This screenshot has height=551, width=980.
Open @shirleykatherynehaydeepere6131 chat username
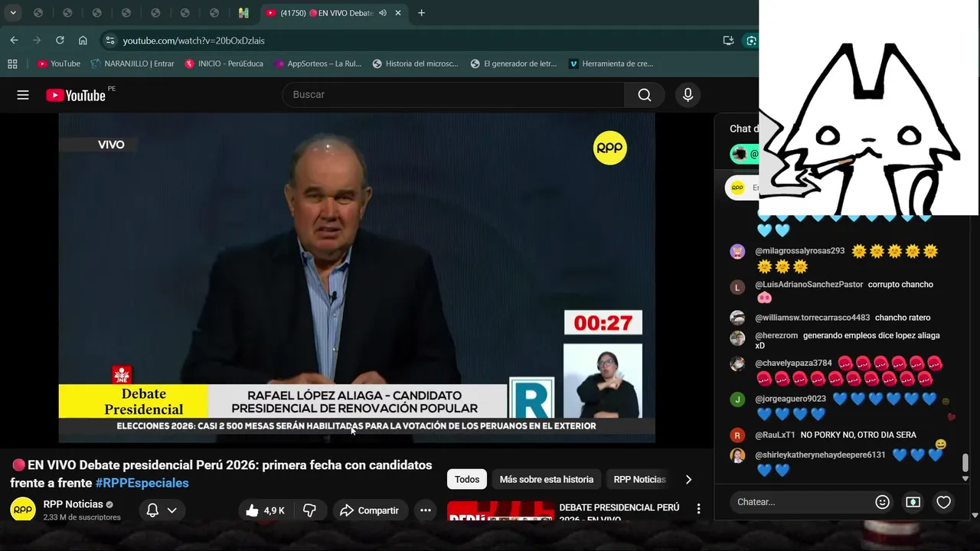(x=820, y=455)
